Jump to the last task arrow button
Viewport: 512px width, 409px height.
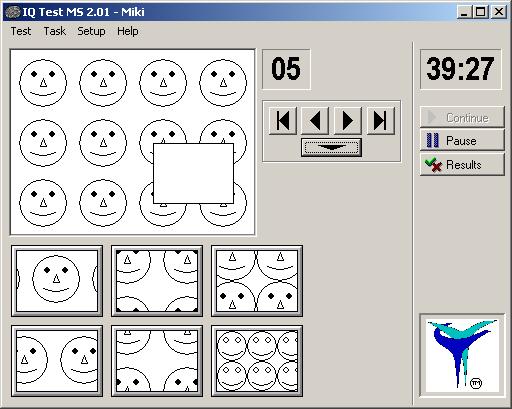coord(380,120)
